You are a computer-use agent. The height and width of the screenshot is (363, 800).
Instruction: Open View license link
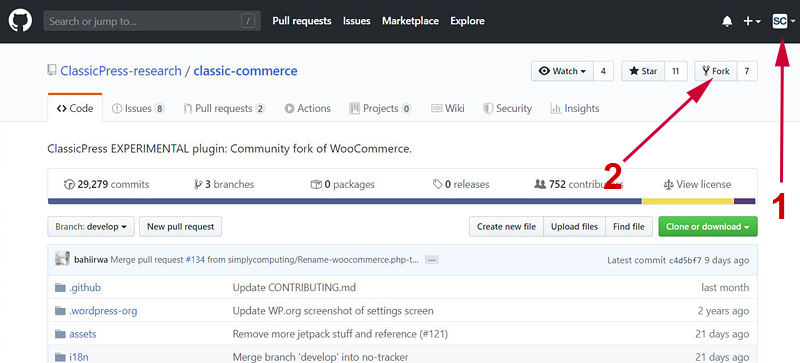(x=697, y=184)
